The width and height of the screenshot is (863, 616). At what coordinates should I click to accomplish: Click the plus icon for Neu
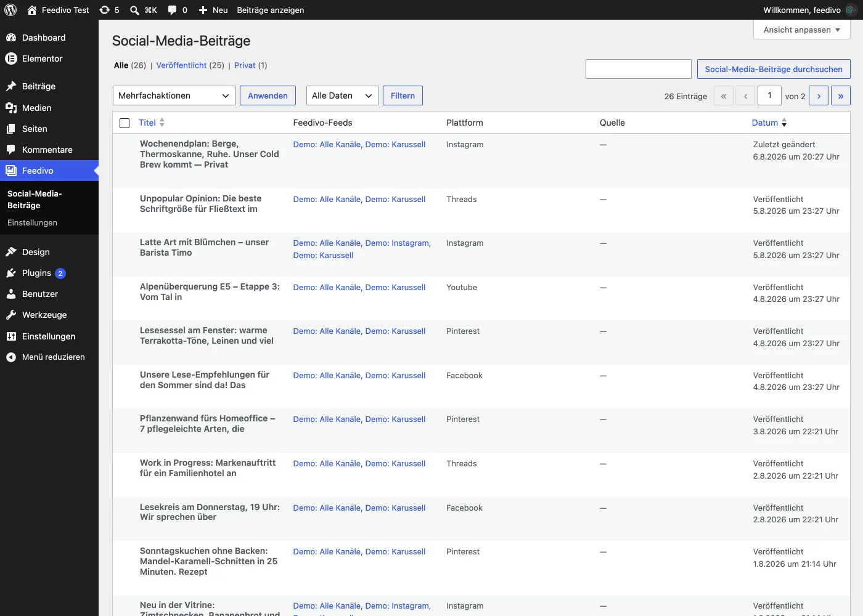(x=203, y=10)
